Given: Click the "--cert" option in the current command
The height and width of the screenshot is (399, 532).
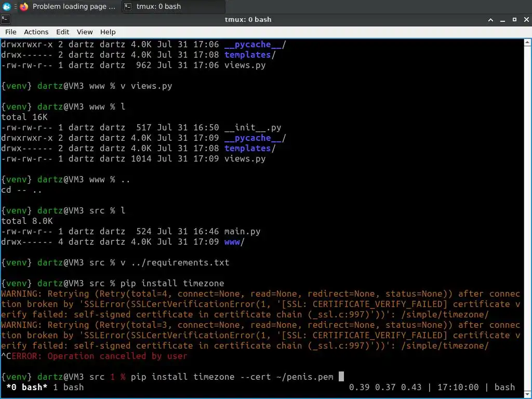Looking at the screenshot, I should pos(255,377).
